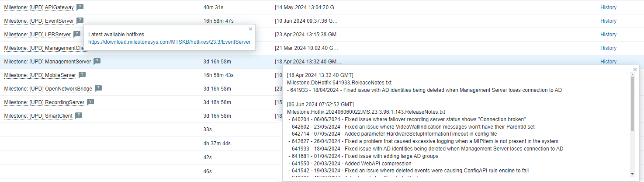This screenshot has height=182, width=644.
Task: Select last check time 16h 58m 43s
Action: point(218,75)
